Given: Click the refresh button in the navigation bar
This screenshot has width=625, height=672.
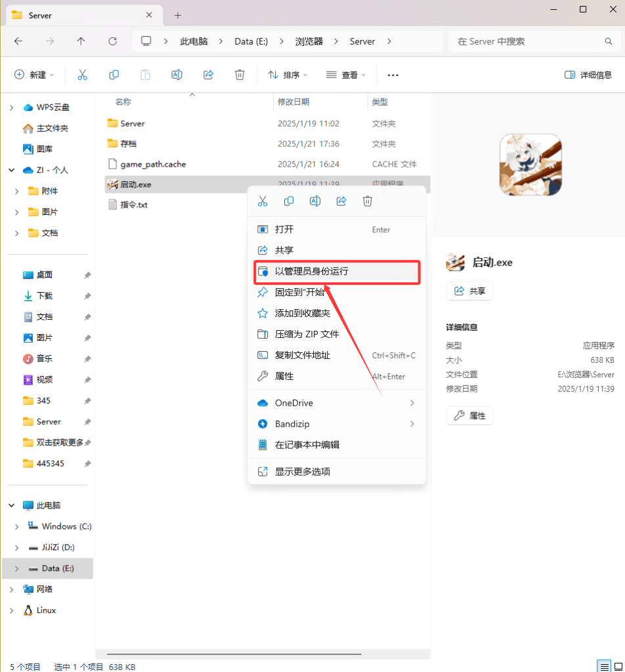Looking at the screenshot, I should (112, 41).
